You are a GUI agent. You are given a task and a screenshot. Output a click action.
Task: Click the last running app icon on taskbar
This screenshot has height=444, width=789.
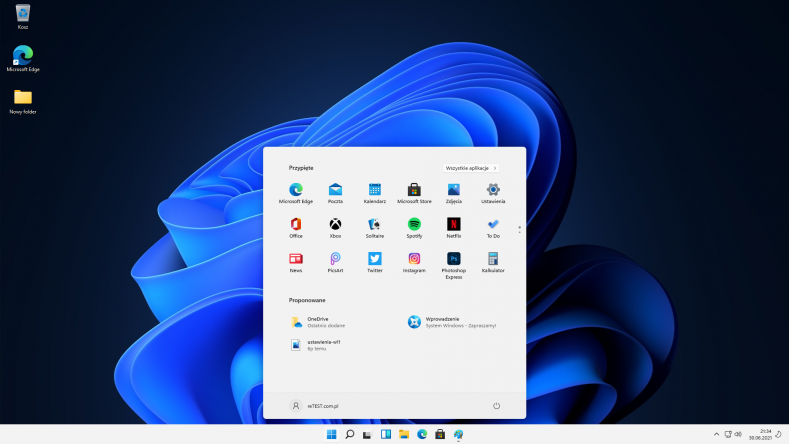click(x=458, y=434)
